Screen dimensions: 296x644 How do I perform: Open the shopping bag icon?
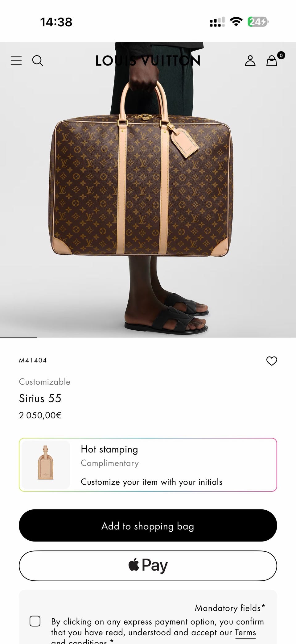[x=272, y=61]
